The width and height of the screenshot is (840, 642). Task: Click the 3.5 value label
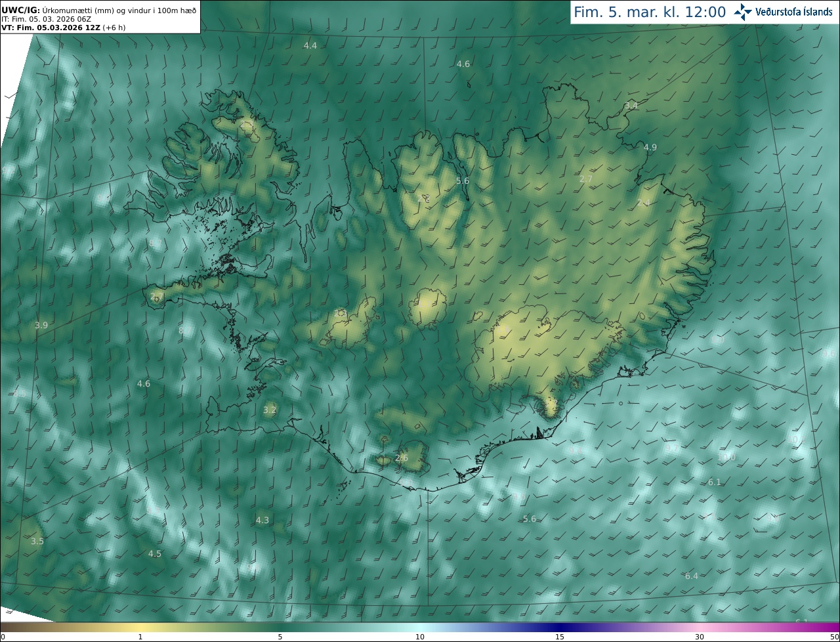click(x=37, y=541)
